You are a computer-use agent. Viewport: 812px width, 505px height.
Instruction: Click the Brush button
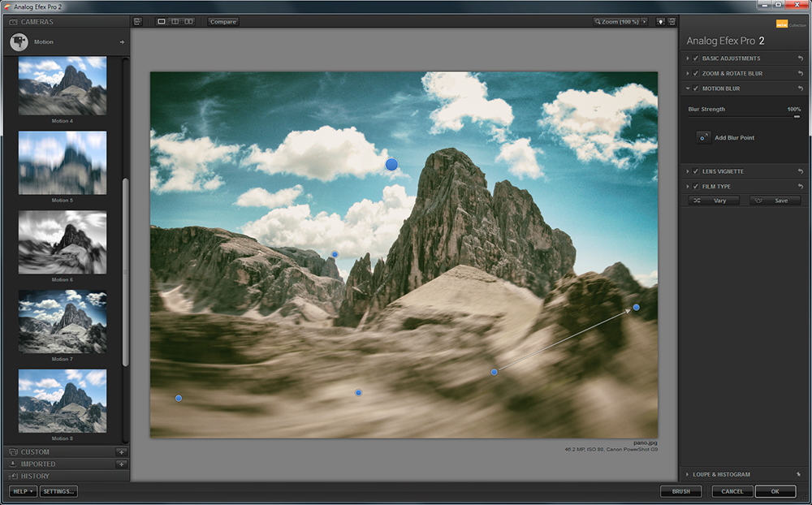pos(680,491)
